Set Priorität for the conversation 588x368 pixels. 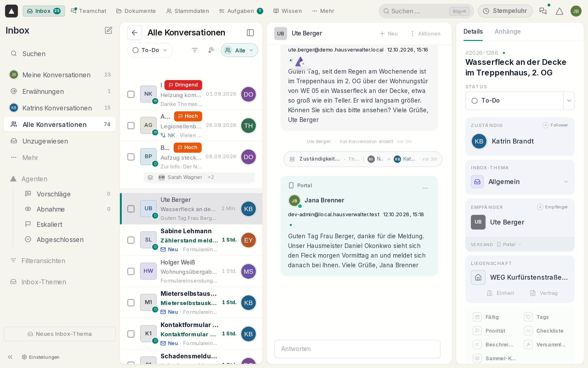pos(489,331)
